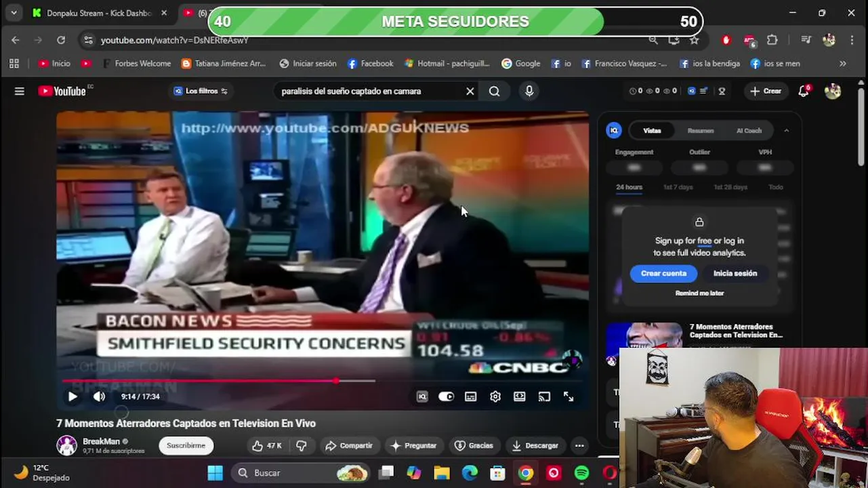Screen dimensions: 868x488
Task: Open video player settings gear
Action: 495,396
